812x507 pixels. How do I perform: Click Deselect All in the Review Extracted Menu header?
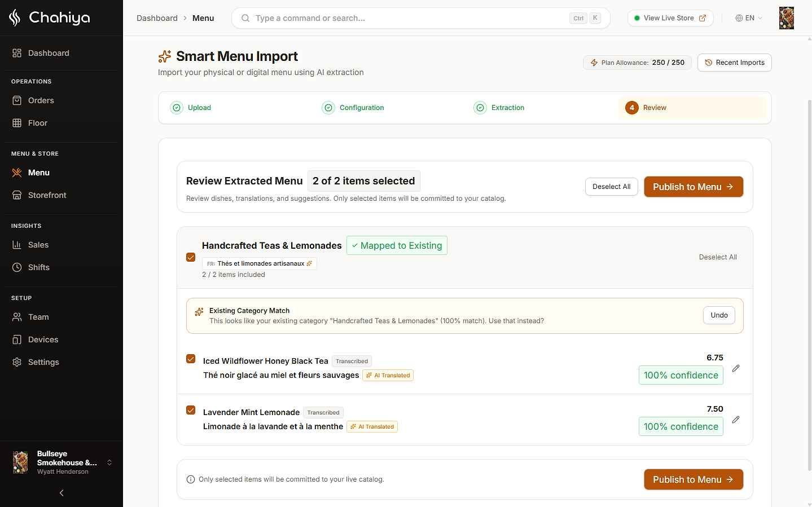click(612, 187)
